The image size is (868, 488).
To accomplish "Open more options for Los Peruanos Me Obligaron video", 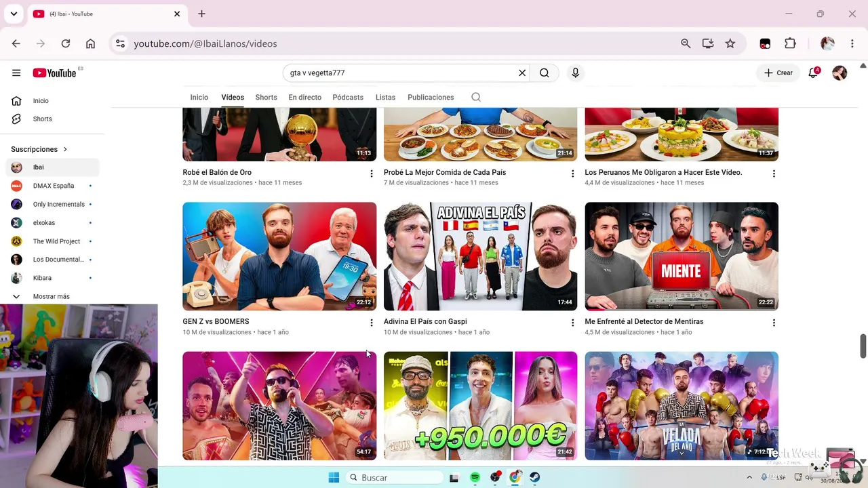I will (x=774, y=174).
